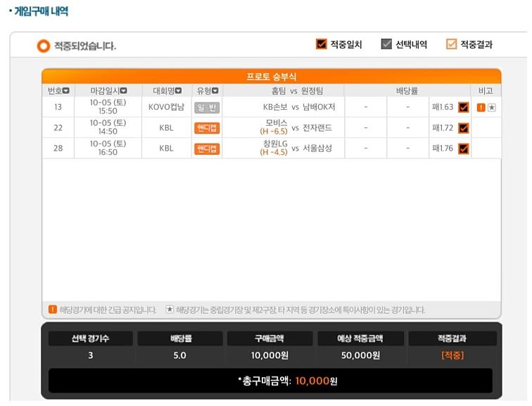Click the urgent notice legend text

click(108, 310)
